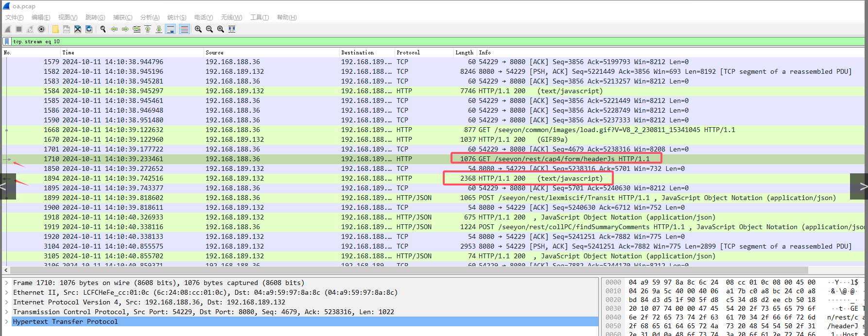The width and height of the screenshot is (868, 336).
Task: Toggle auto-scroll during live capture
Action: 171,29
